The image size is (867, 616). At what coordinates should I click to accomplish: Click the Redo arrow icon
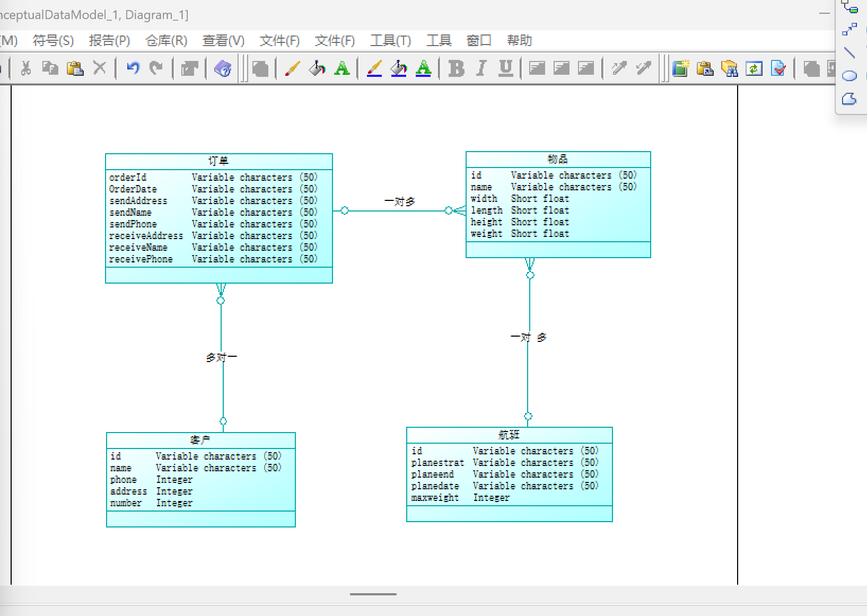[x=156, y=68]
